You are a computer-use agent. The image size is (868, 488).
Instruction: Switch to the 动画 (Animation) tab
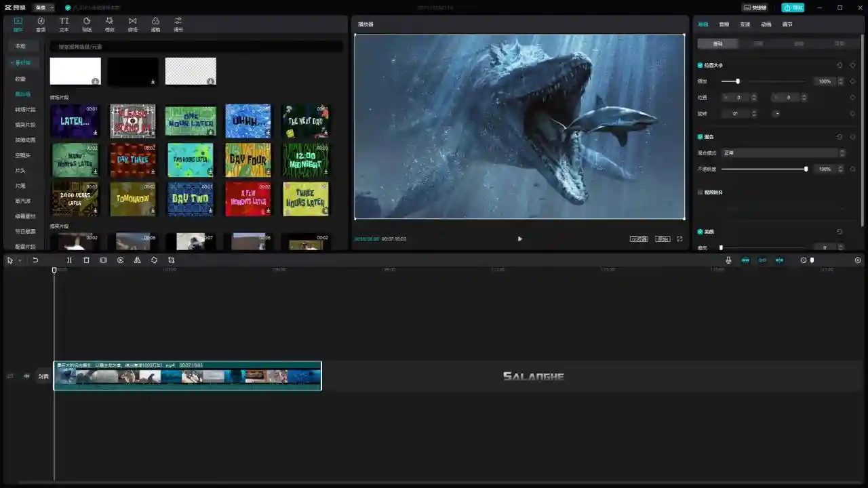(x=766, y=24)
